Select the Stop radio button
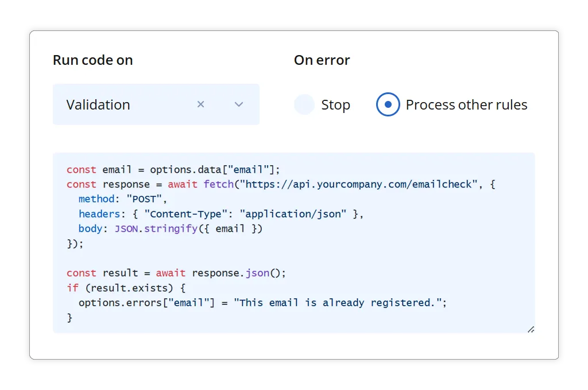Screen dimensions: 588x390 (304, 104)
